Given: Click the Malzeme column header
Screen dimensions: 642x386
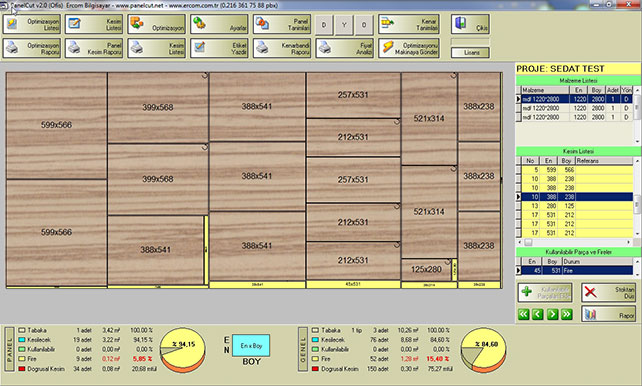Looking at the screenshot, I should pyautogui.click(x=545, y=90).
